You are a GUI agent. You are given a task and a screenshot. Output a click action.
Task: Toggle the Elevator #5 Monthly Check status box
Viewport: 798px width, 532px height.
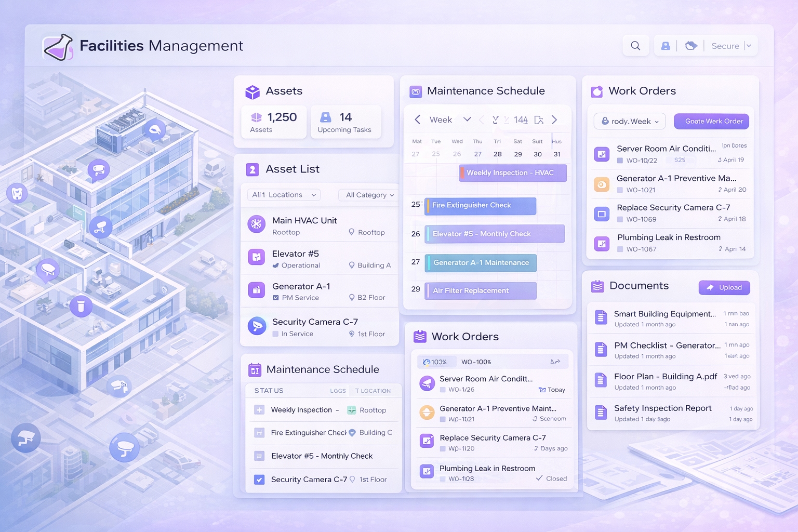click(x=259, y=456)
